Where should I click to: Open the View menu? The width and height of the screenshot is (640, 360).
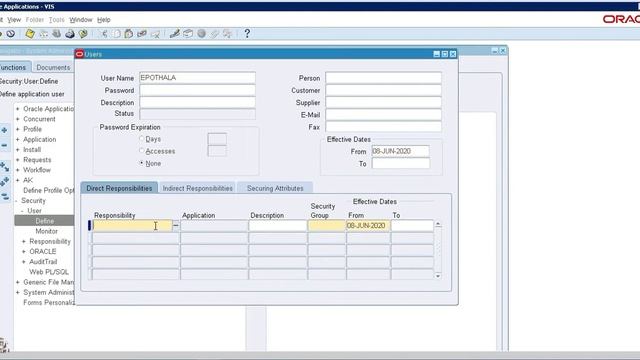click(14, 20)
